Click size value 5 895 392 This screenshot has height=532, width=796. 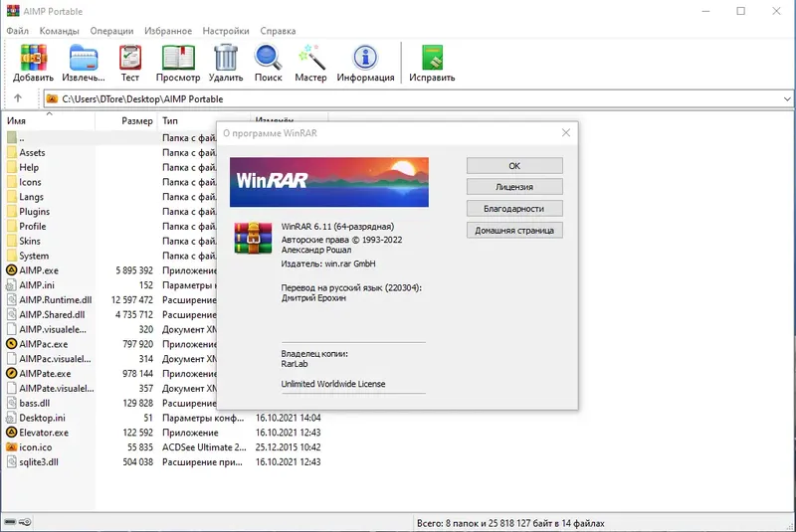(x=134, y=270)
